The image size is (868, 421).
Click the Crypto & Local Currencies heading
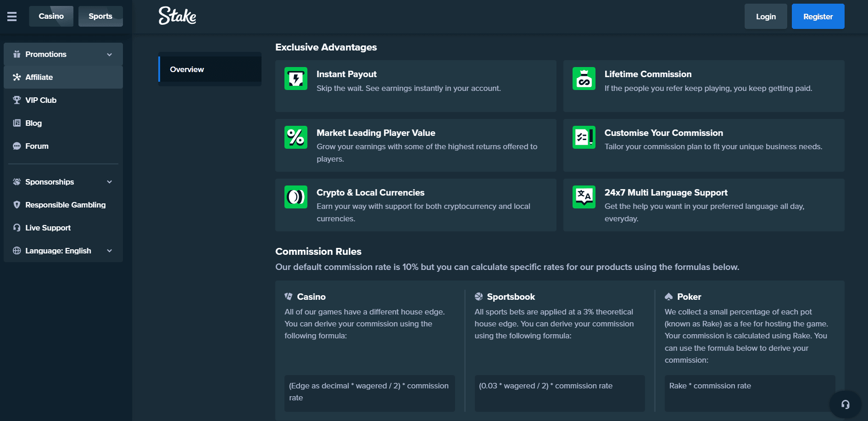pos(370,192)
